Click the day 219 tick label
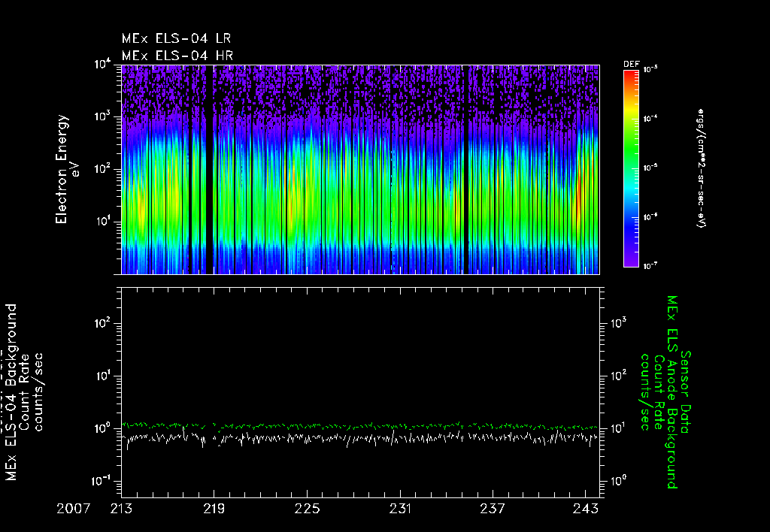 pos(214,509)
